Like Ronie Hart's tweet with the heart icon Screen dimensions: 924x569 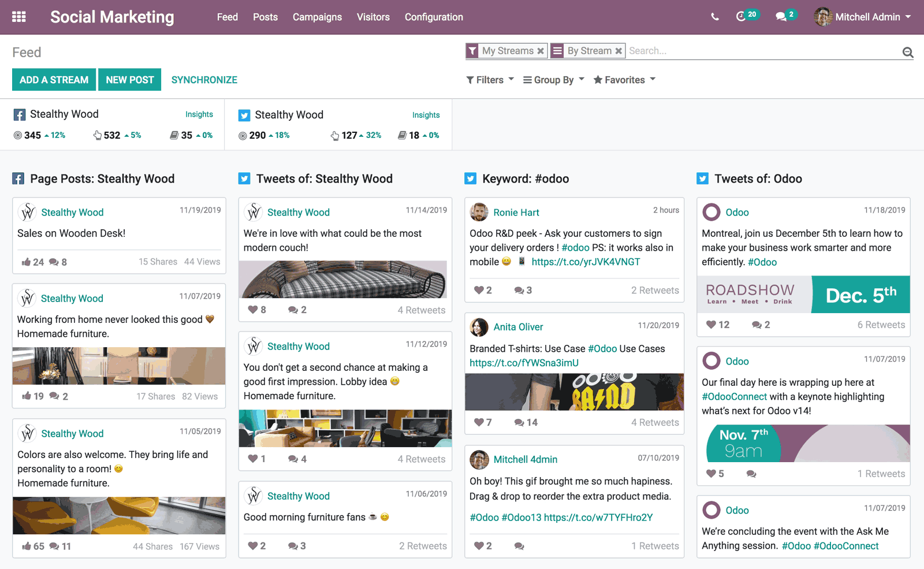[479, 290]
